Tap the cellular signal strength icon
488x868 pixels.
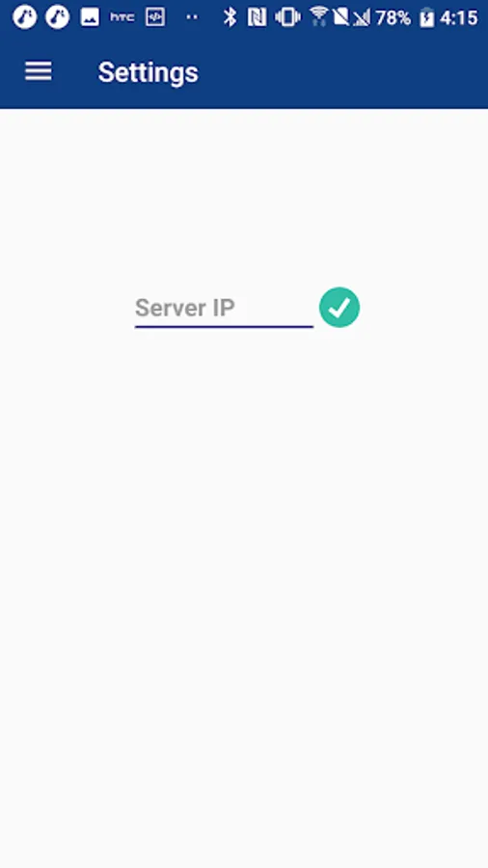click(x=362, y=17)
